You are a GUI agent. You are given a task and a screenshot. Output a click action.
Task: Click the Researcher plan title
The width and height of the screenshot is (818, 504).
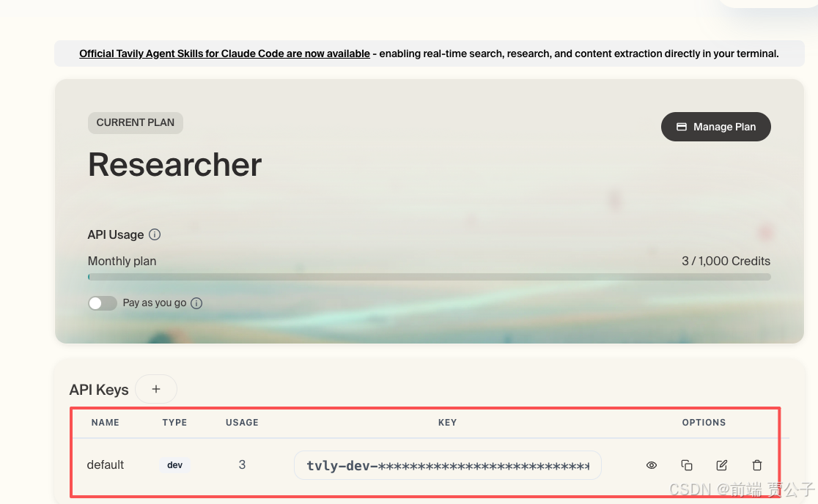(x=174, y=165)
